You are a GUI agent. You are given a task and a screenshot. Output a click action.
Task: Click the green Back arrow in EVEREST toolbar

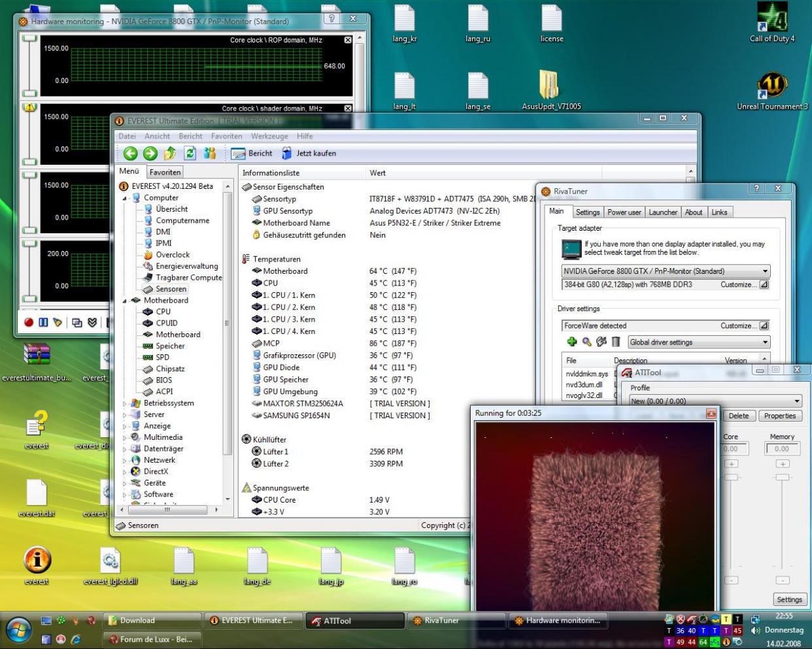(x=131, y=153)
